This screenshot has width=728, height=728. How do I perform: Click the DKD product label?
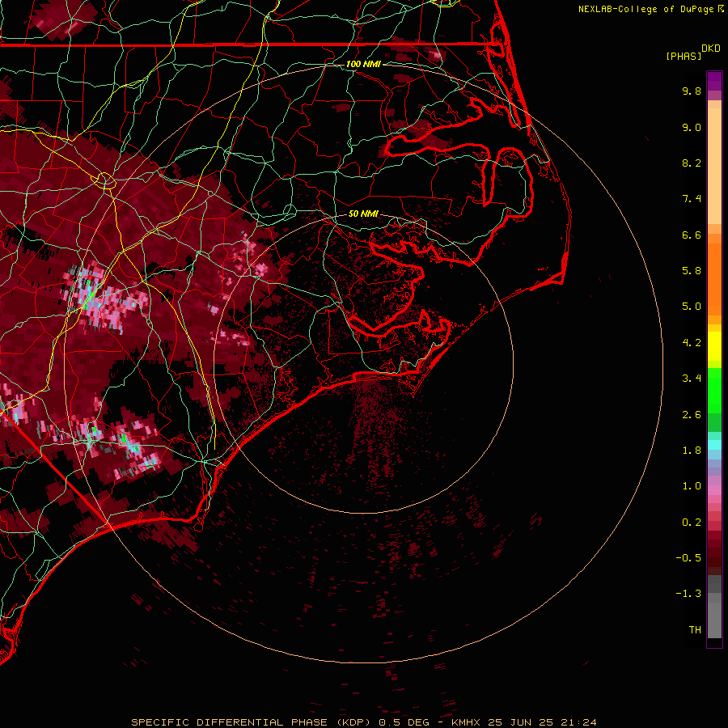click(x=711, y=49)
